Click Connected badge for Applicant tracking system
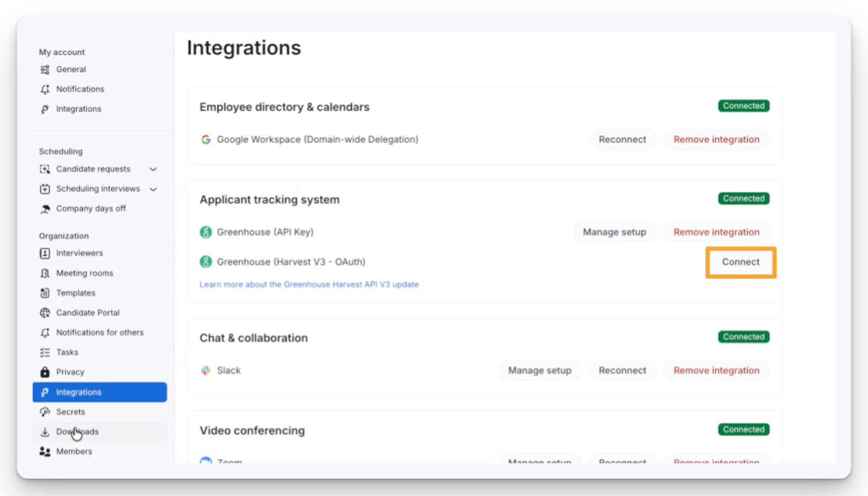868x496 pixels. coord(743,199)
